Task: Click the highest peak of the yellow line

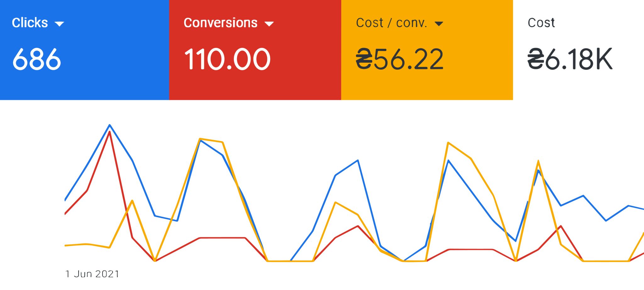Action: click(200, 139)
